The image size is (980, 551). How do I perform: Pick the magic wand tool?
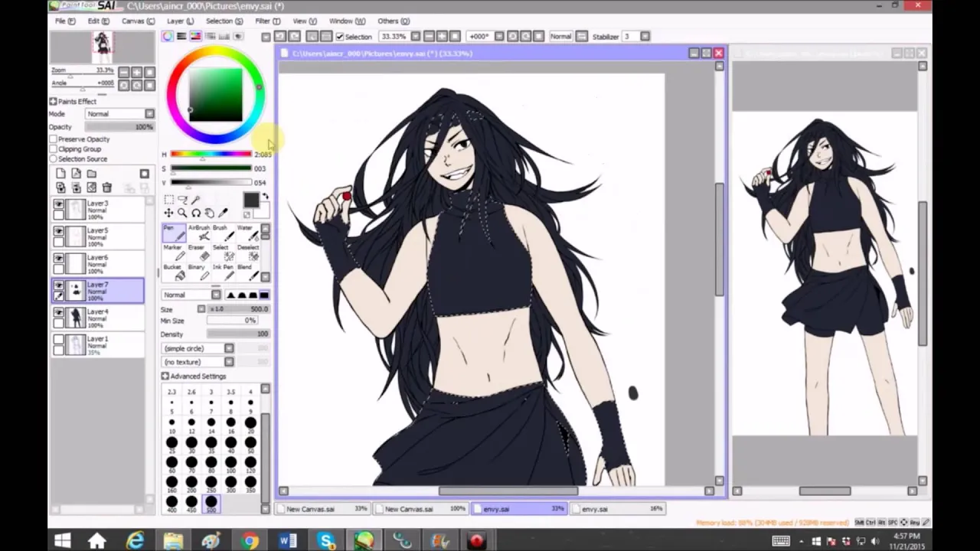pyautogui.click(x=196, y=200)
